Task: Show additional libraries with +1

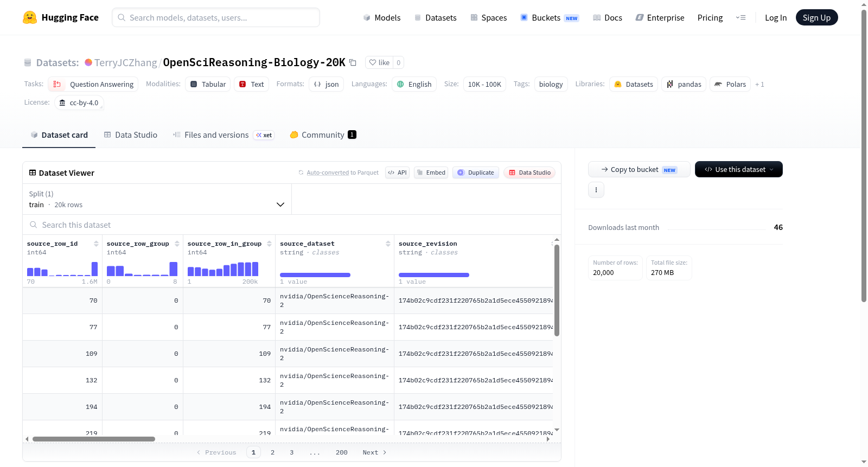Action: coord(759,84)
